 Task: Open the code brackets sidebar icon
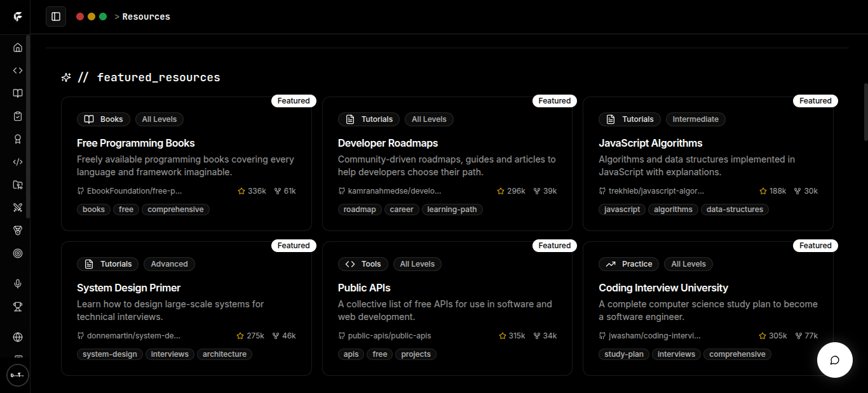coord(18,70)
